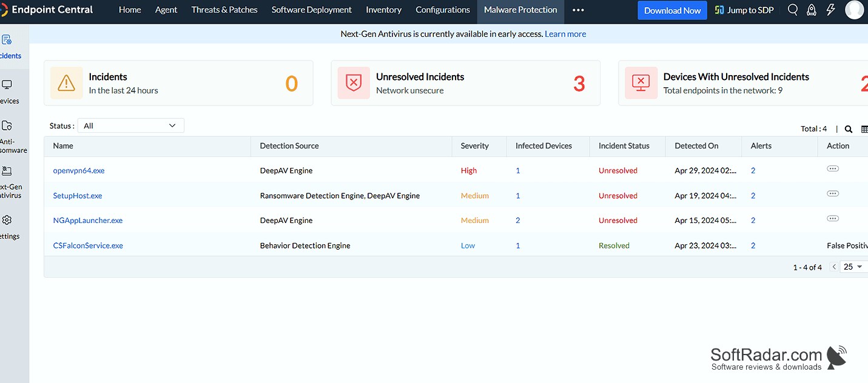868x383 pixels.
Task: Click the rocket quick-start icon
Action: pos(812,10)
